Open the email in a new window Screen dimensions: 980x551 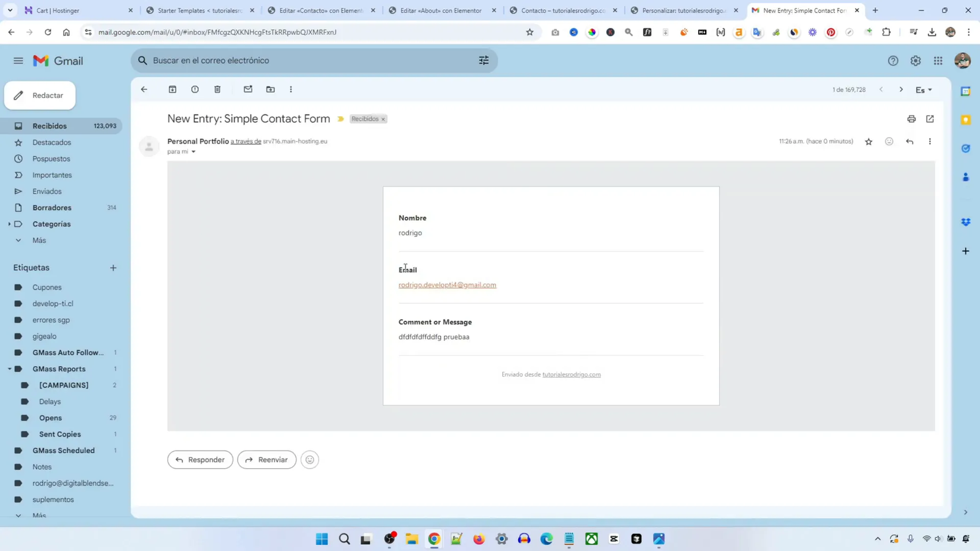[930, 118]
